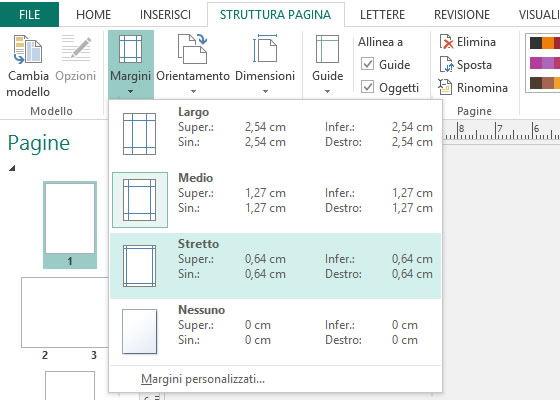560x400 pixels.
Task: Uncheck the Oggetti alignment checkbox
Action: [368, 87]
